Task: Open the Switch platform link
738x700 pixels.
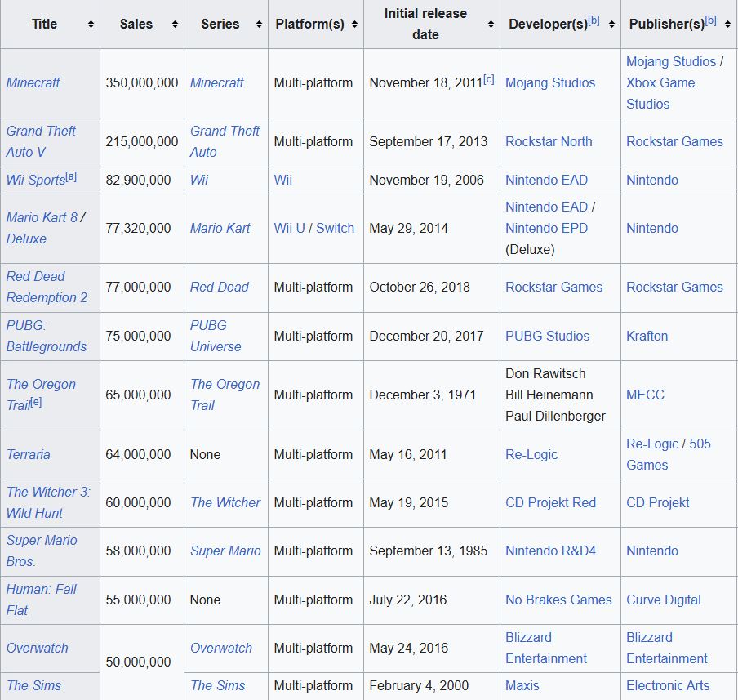Action: point(335,229)
